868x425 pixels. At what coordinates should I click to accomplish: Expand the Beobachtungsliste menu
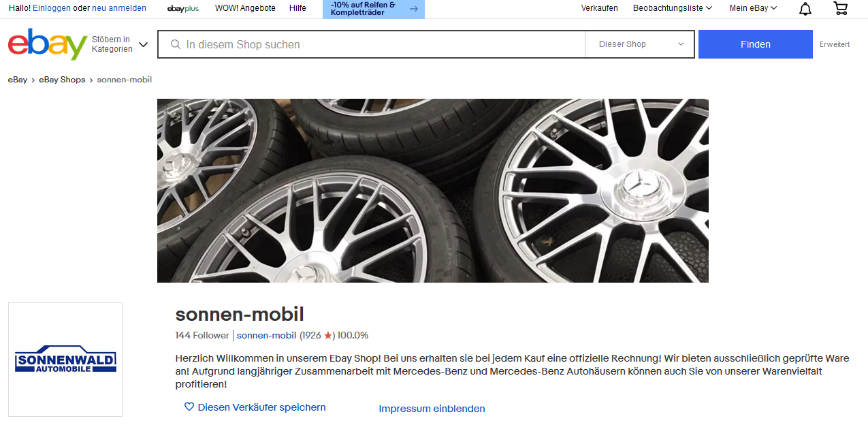[672, 8]
